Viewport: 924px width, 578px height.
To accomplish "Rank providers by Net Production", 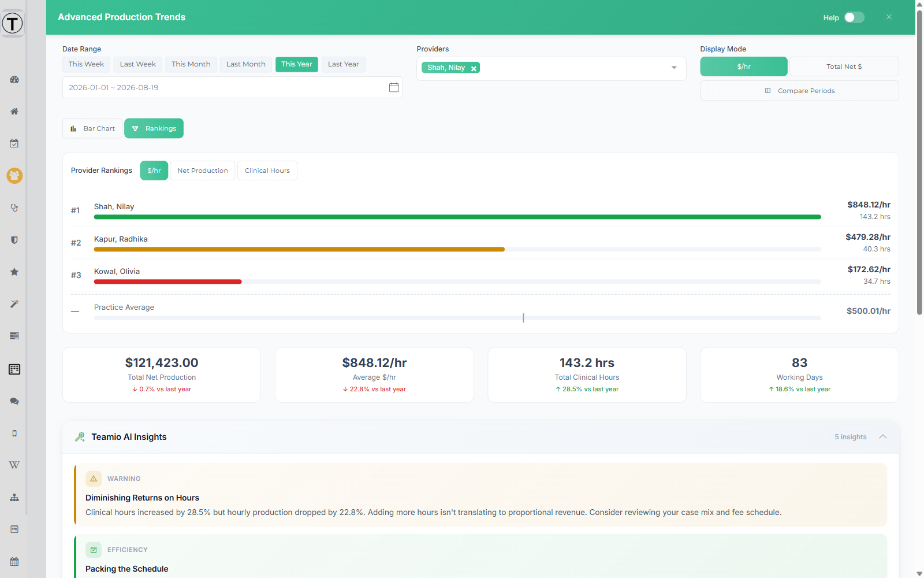I will click(x=203, y=171).
